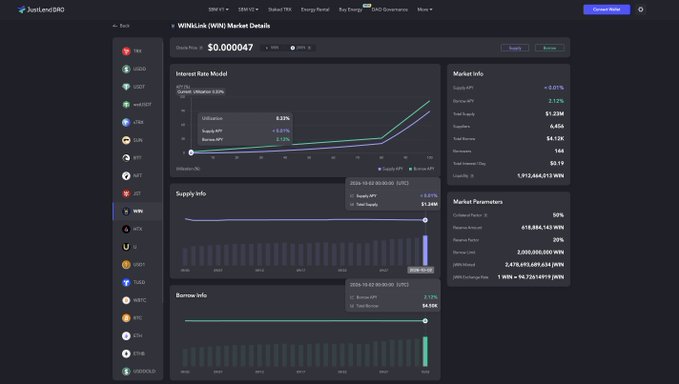Image resolution: width=679 pixels, height=384 pixels.
Task: Click utilization marker on Interest Rate Model chart
Action: tap(191, 152)
